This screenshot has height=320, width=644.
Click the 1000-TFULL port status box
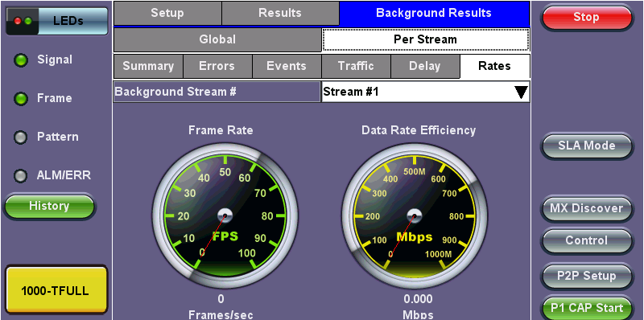click(56, 290)
